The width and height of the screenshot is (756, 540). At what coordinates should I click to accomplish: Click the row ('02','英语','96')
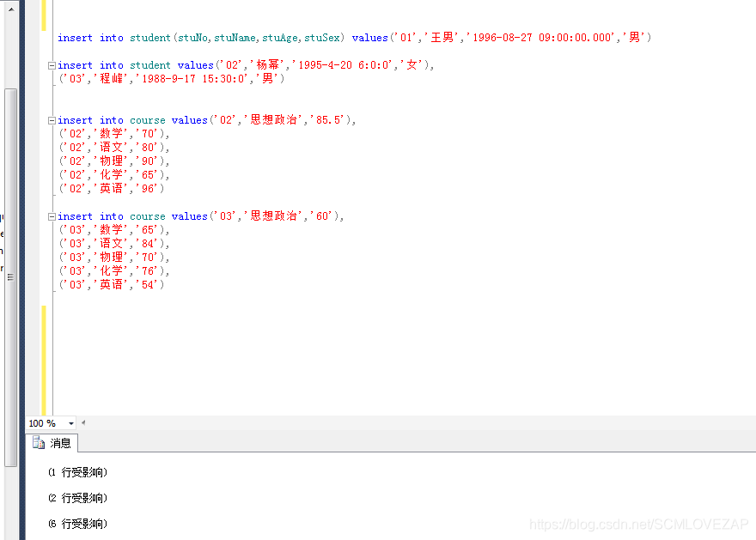click(112, 188)
